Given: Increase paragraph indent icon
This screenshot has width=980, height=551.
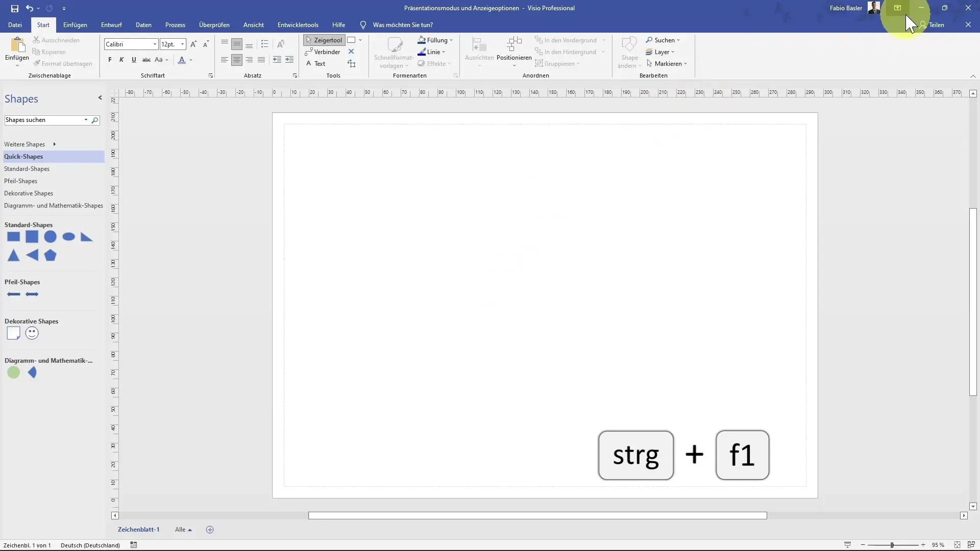Looking at the screenshot, I should [x=289, y=60].
